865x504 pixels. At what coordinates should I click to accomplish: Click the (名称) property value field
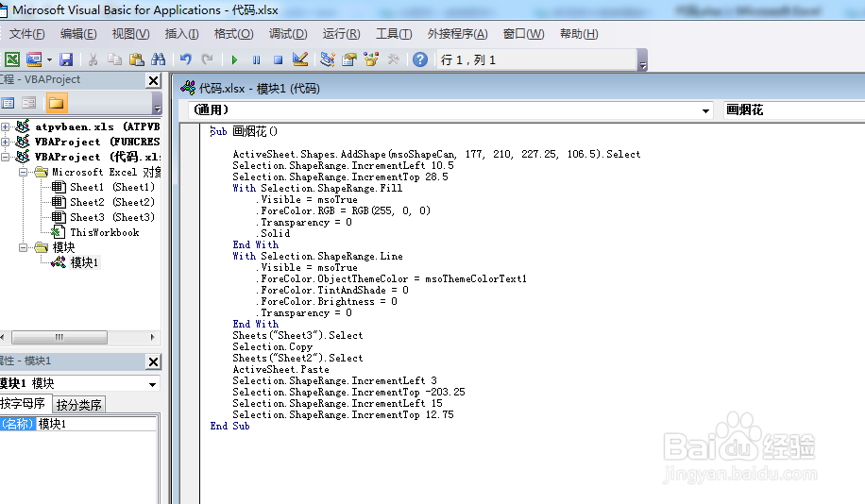coord(96,424)
